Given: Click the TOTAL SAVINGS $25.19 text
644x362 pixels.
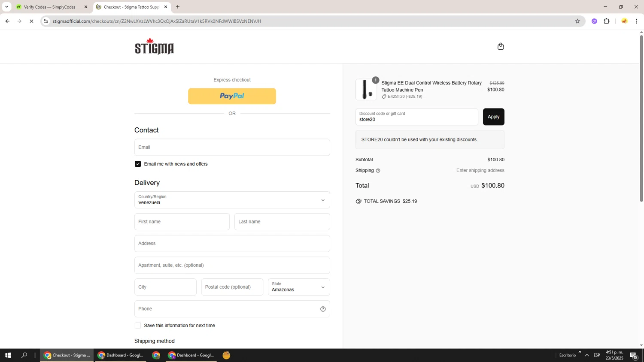Looking at the screenshot, I should (x=390, y=201).
